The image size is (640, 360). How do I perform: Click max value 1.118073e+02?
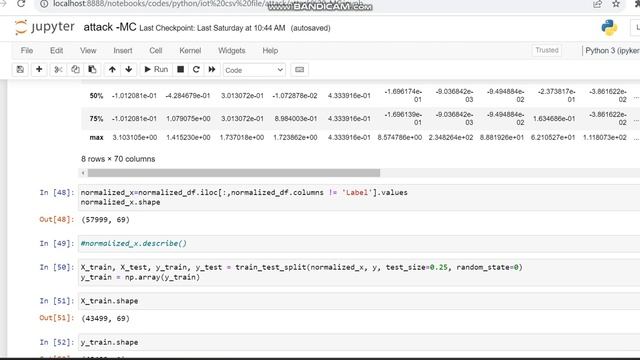pos(604,138)
